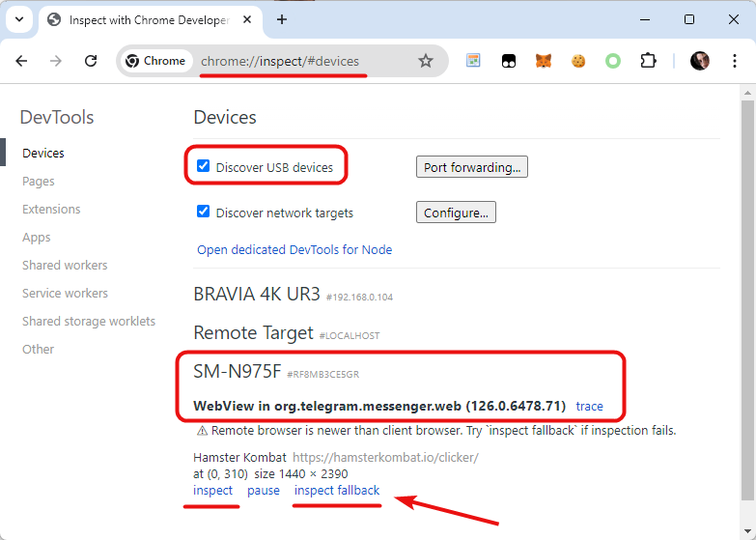The width and height of the screenshot is (756, 540).
Task: Open the cookie extension icon
Action: (578, 61)
